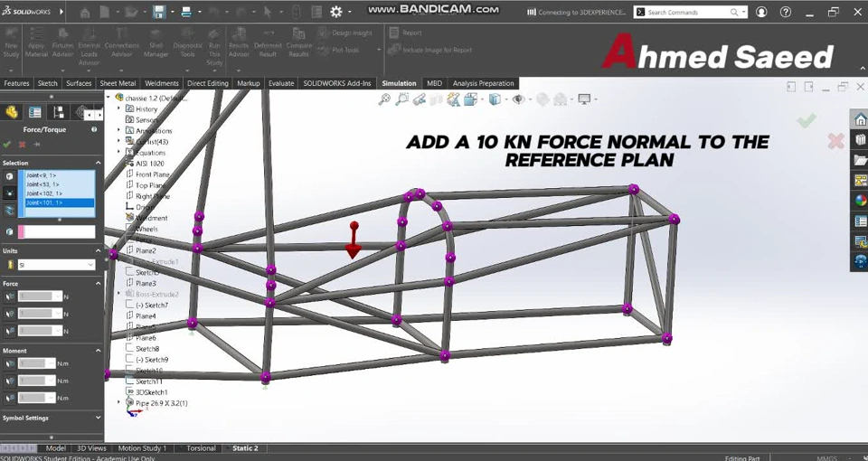This screenshot has width=868, height=461.
Task: Click the Select cursor tool icon
Action: pyautogui.click(x=268, y=12)
